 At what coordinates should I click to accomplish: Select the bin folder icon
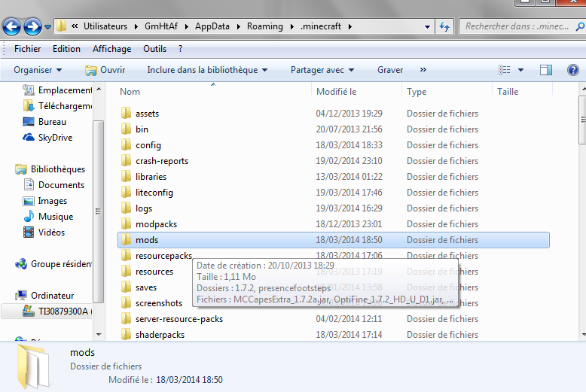tap(127, 129)
